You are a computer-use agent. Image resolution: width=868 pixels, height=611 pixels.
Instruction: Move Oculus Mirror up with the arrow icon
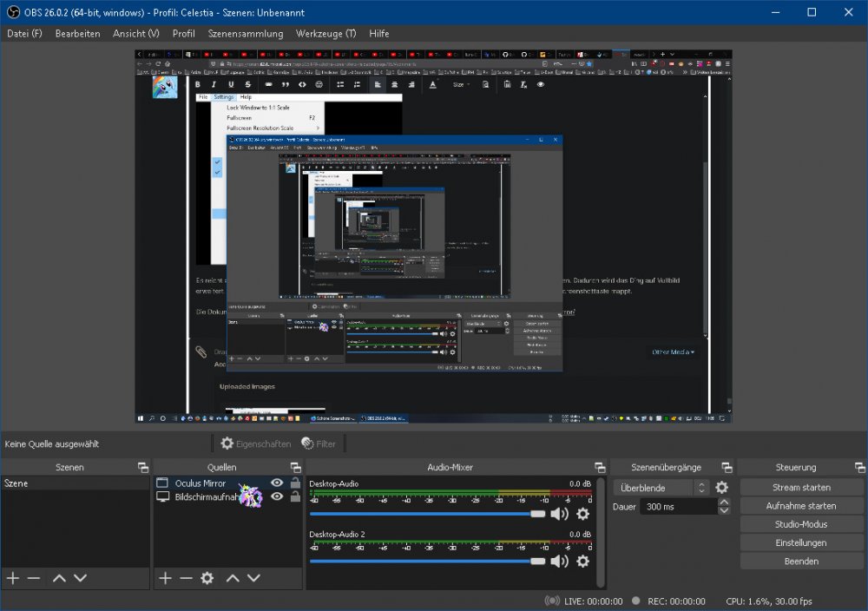pos(233,578)
